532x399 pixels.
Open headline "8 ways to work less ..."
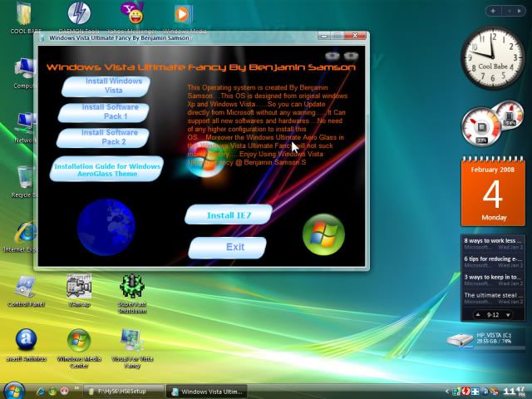tap(493, 244)
